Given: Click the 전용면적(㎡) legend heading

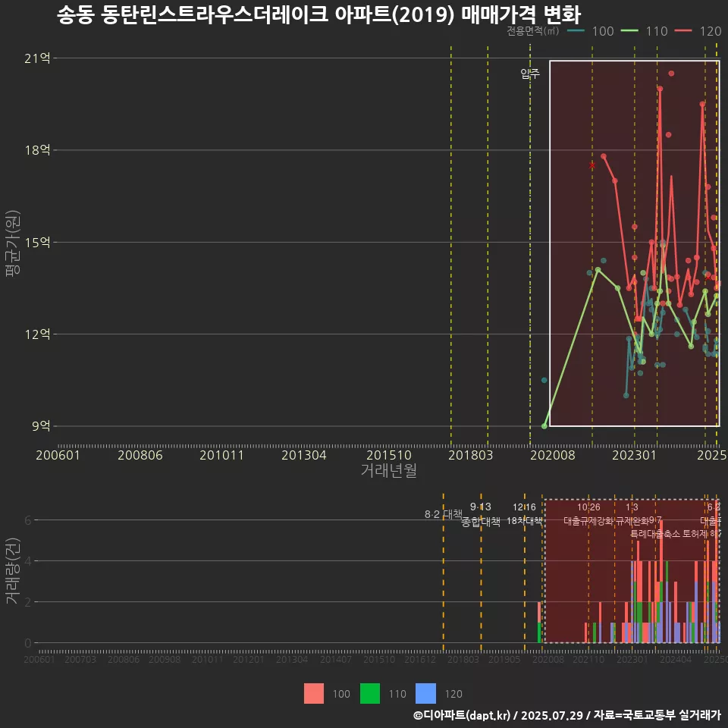Looking at the screenshot, I should click(533, 30).
